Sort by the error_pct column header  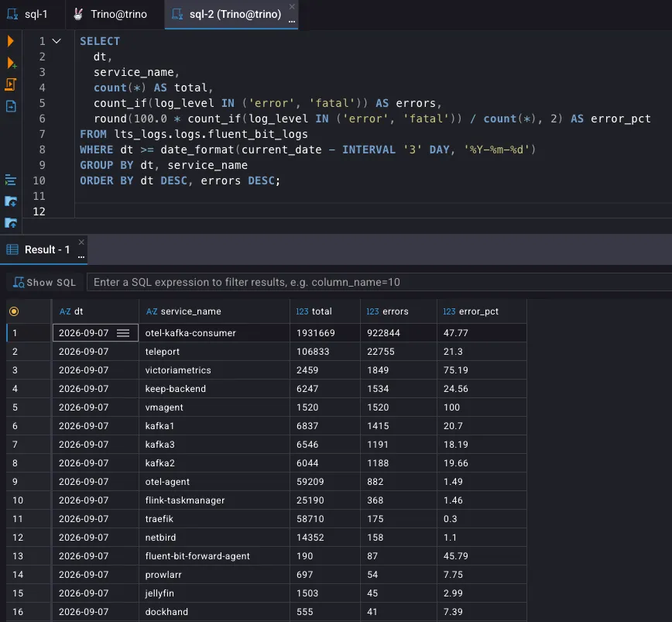(x=482, y=311)
